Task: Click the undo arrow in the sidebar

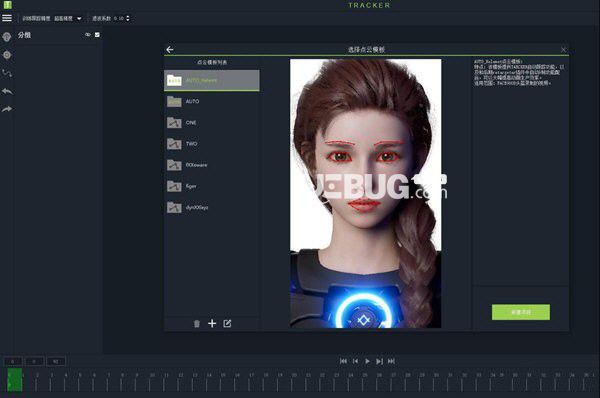Action: coord(7,91)
